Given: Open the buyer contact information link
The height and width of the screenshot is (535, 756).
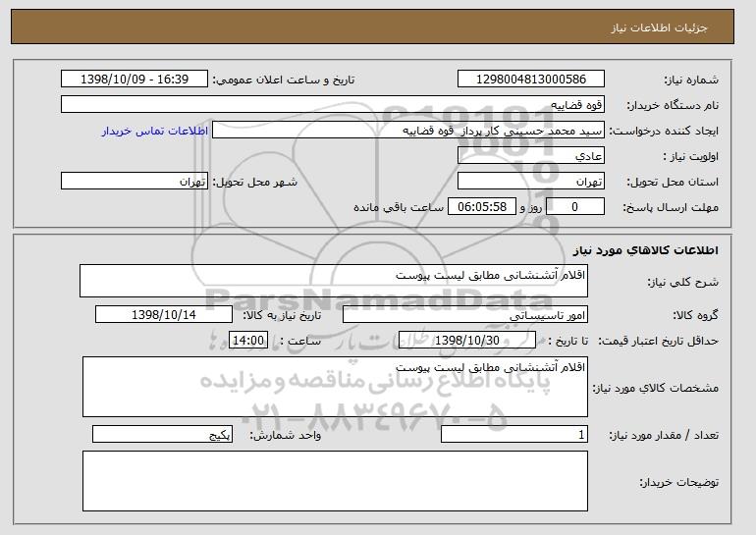Looking at the screenshot, I should coord(155,132).
